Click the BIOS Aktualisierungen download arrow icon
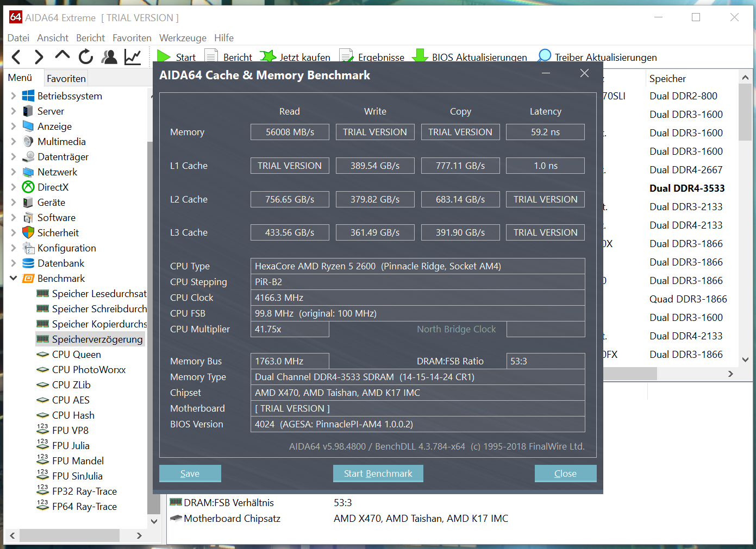 [420, 56]
